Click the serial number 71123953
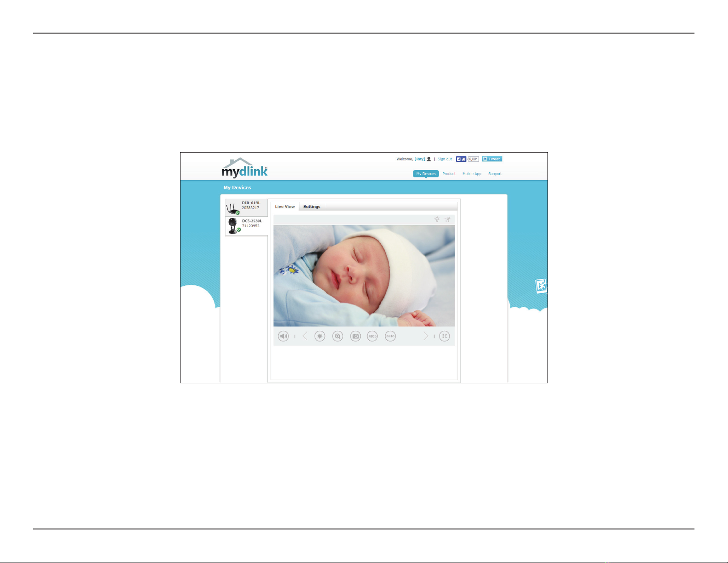 251,226
